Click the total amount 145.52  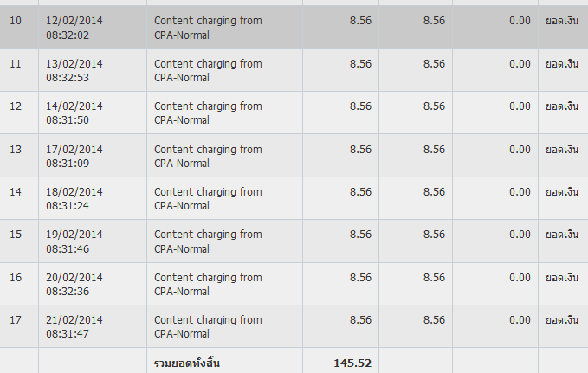click(x=352, y=363)
